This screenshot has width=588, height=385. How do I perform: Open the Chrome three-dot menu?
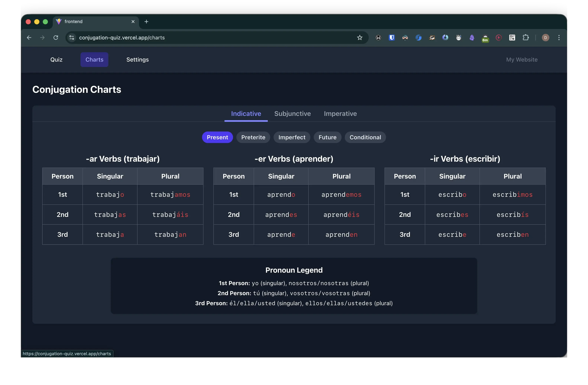pyautogui.click(x=559, y=38)
